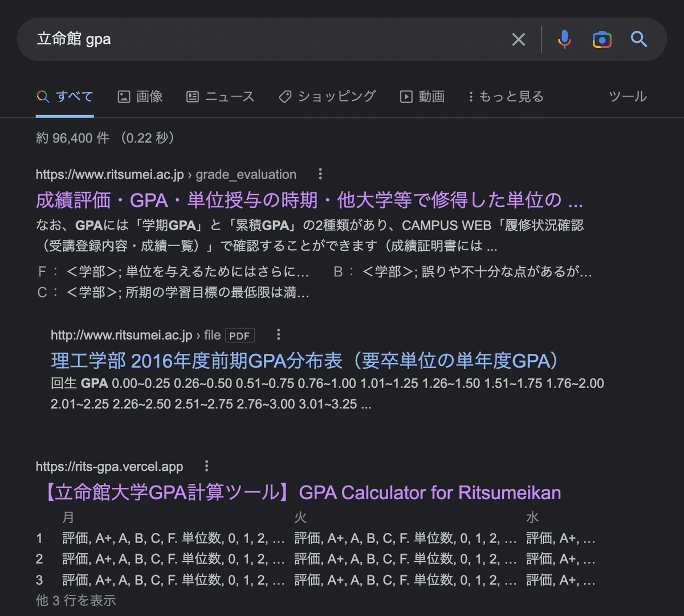
Task: Open the ツール search tools
Action: click(628, 96)
